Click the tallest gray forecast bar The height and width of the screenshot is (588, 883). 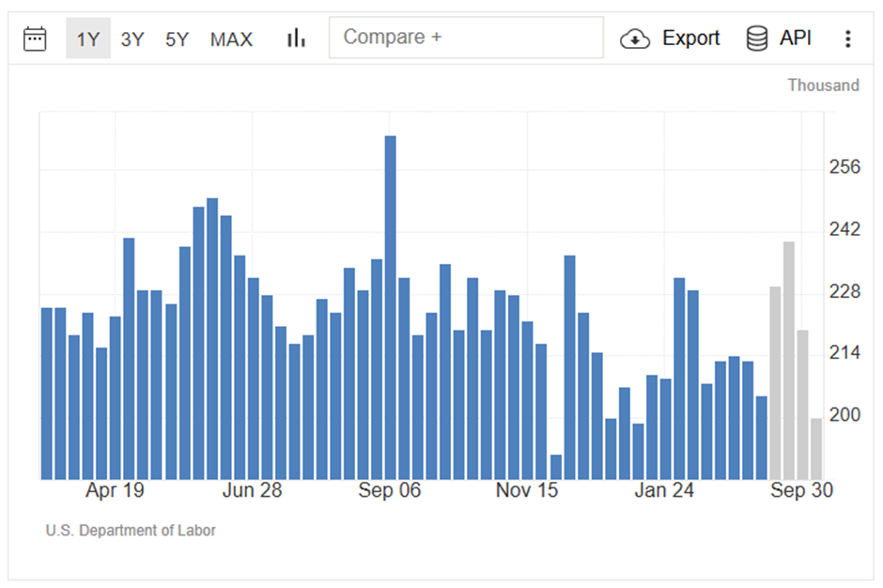[789, 361]
